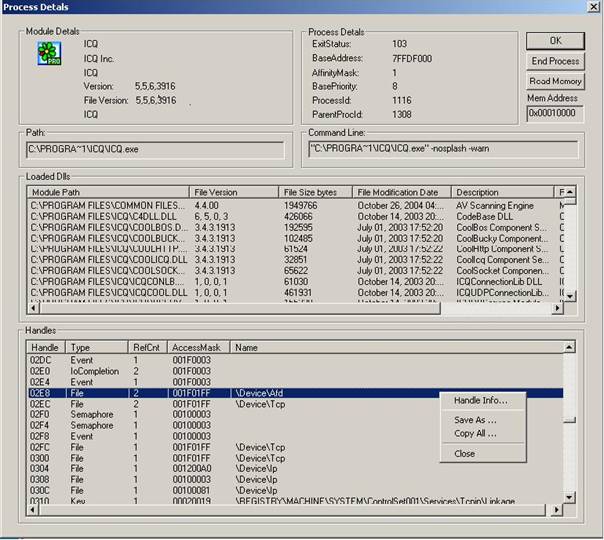Choose Close from the context menu
The height and width of the screenshot is (540, 604).
pyautogui.click(x=465, y=454)
